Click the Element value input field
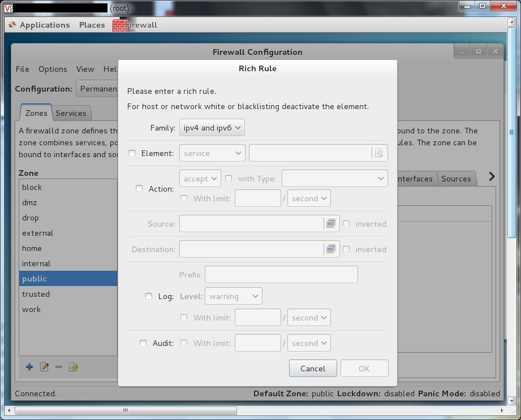 (x=310, y=153)
